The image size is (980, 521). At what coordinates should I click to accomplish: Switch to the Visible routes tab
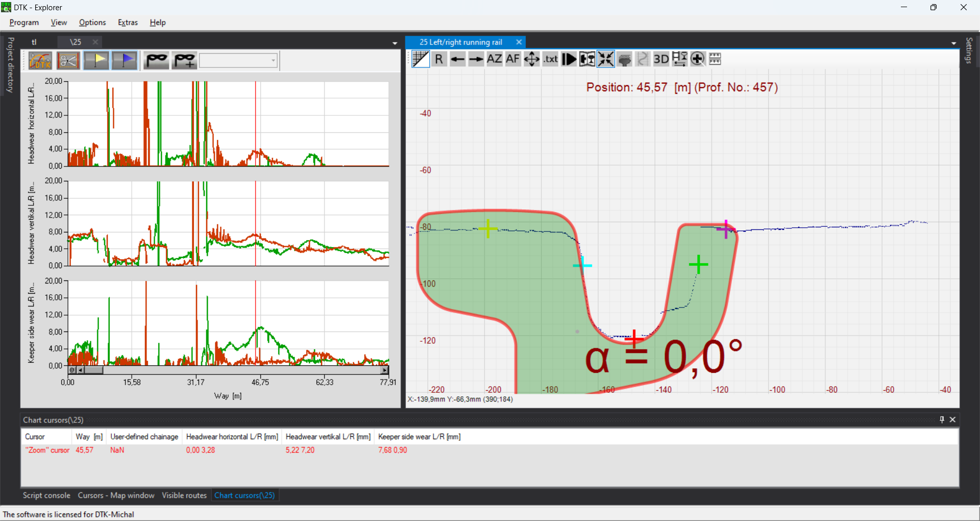tap(184, 495)
